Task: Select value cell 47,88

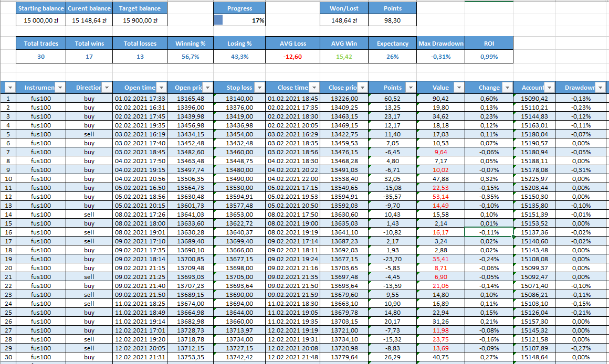Action: (441, 179)
